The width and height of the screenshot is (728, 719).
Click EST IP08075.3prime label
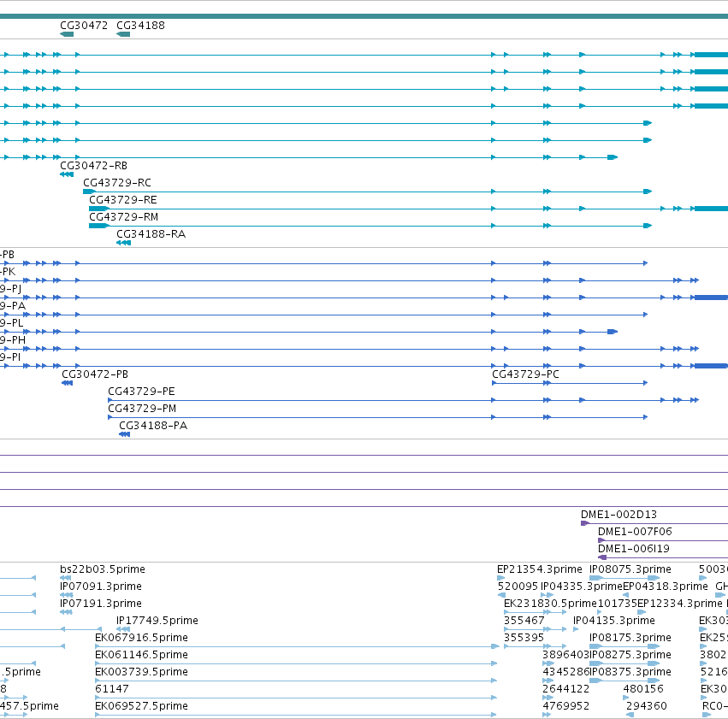pos(630,569)
